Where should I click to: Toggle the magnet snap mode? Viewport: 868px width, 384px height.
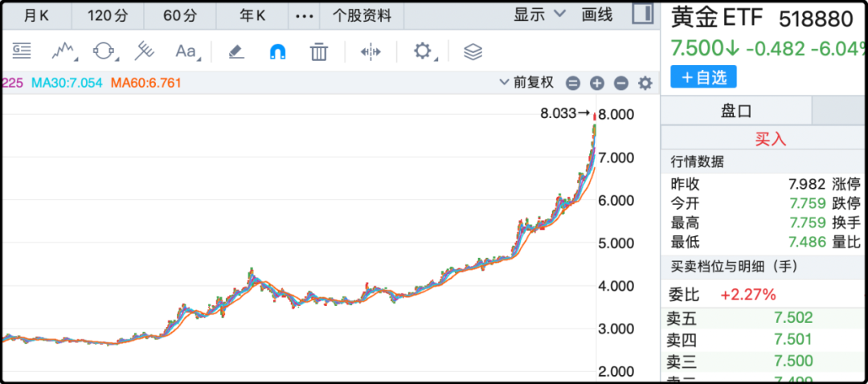276,51
